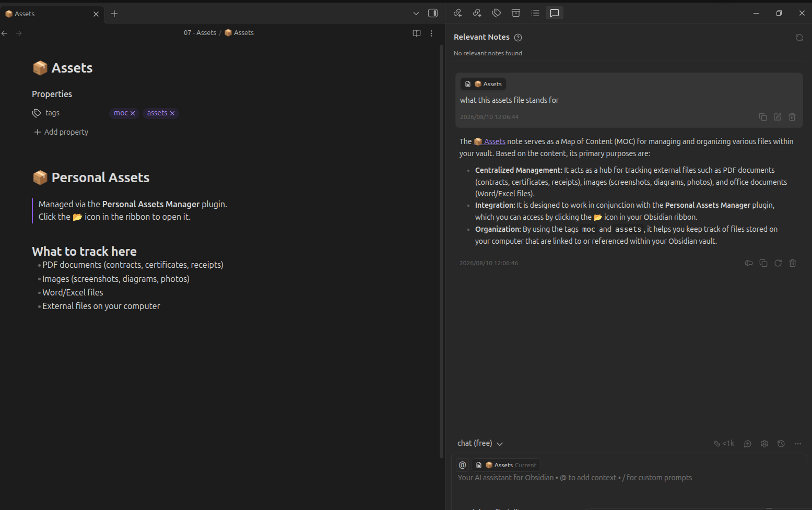Open the archive box panel tab
The image size is (812, 510).
[x=516, y=13]
